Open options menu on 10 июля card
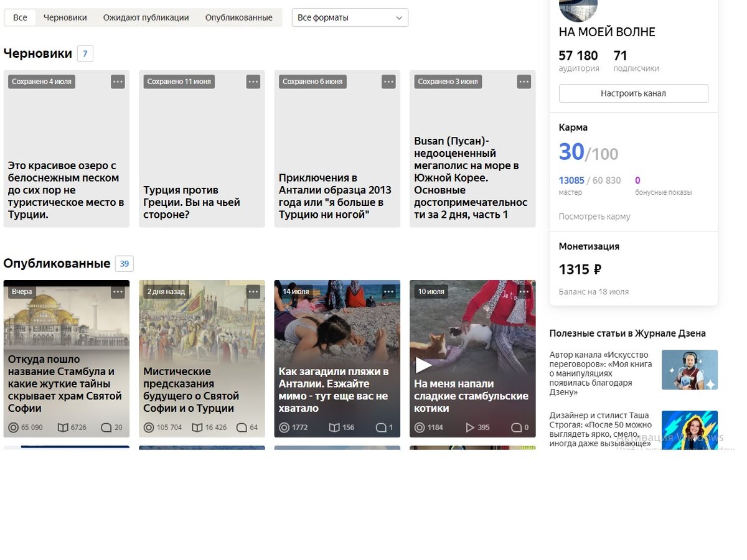Image resolution: width=747 pixels, height=560 pixels. click(524, 291)
